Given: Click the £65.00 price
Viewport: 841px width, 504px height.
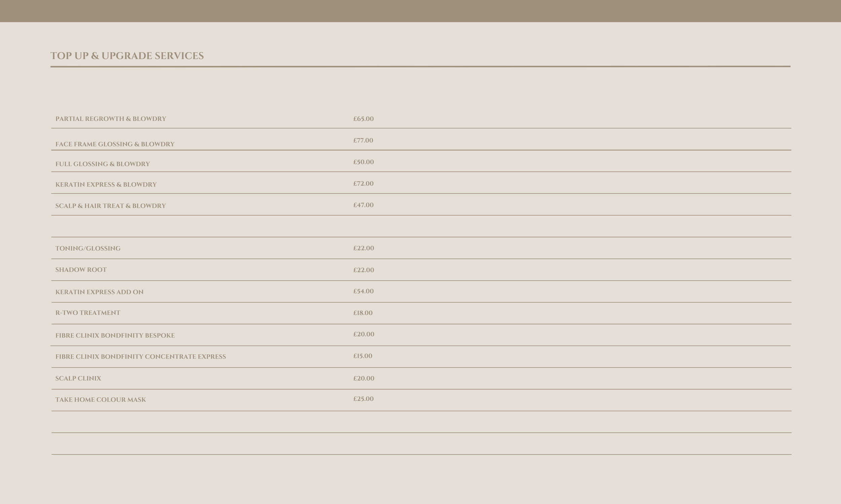Looking at the screenshot, I should 363,119.
